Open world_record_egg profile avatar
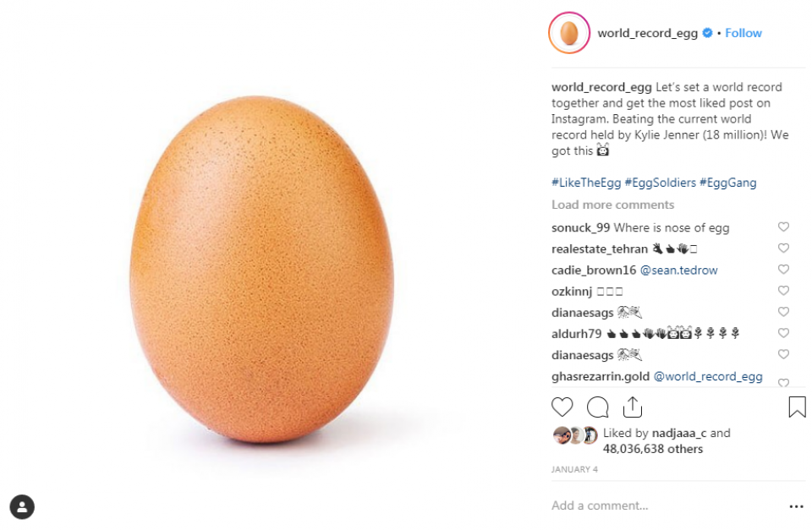 tap(569, 34)
